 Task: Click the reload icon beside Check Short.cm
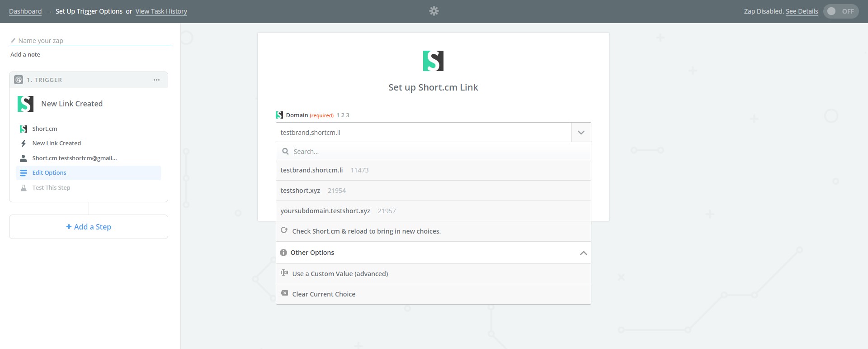pyautogui.click(x=284, y=230)
